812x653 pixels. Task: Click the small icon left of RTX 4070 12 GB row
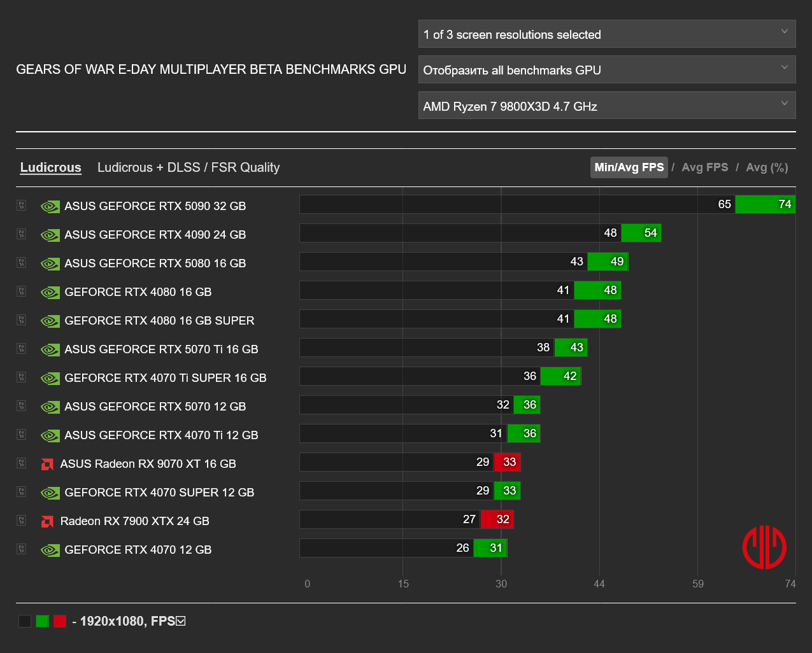coord(21,549)
